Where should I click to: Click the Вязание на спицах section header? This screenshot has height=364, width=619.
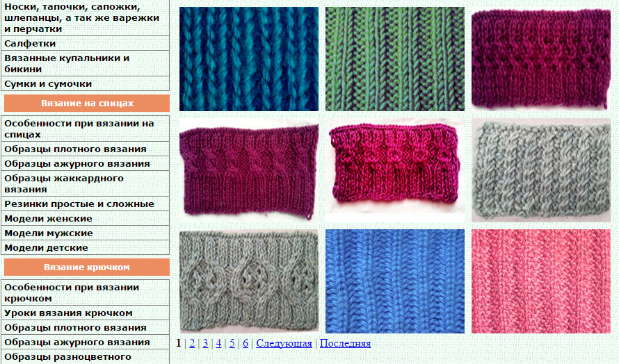87,104
